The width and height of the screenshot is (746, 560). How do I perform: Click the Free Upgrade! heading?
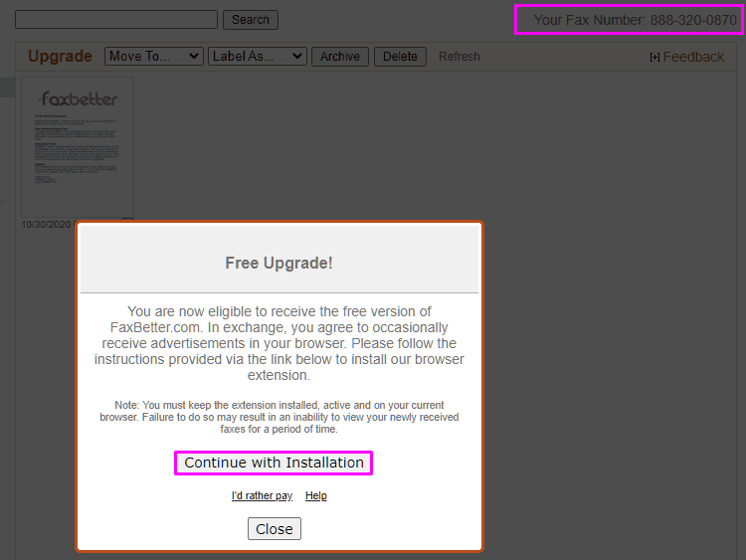[279, 263]
